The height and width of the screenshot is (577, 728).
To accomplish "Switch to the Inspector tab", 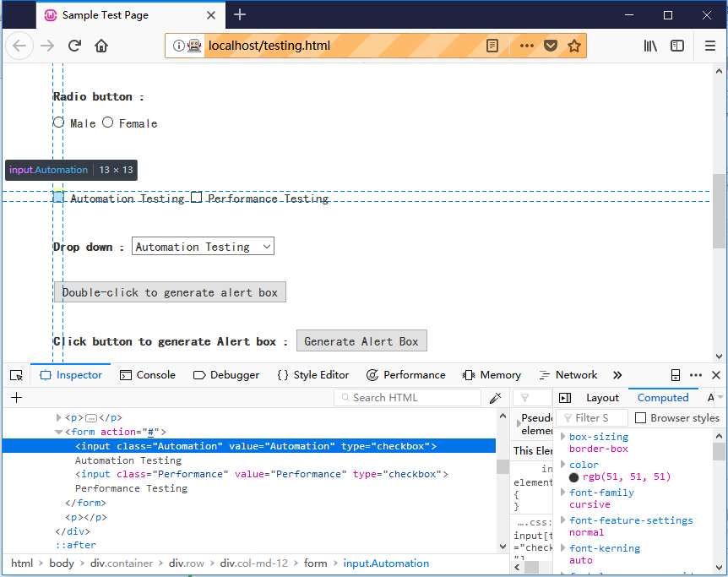I will (x=71, y=375).
